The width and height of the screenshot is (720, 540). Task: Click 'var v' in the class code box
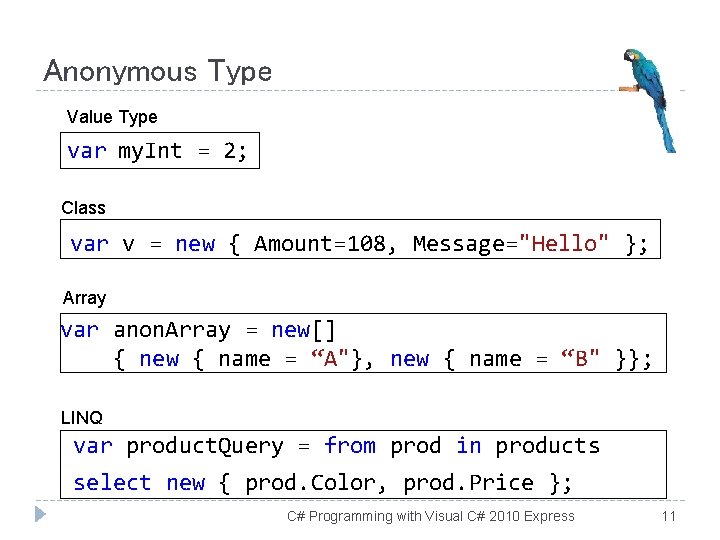(x=102, y=244)
